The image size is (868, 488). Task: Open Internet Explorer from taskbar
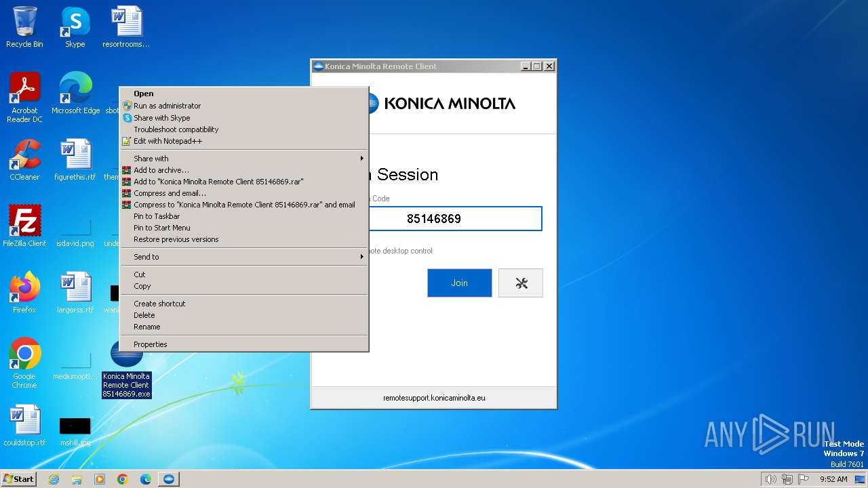click(x=54, y=479)
